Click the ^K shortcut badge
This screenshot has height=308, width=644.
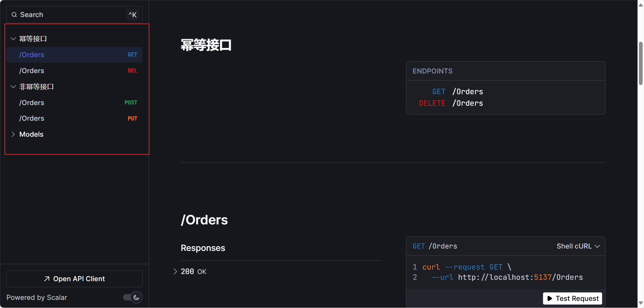click(x=133, y=15)
